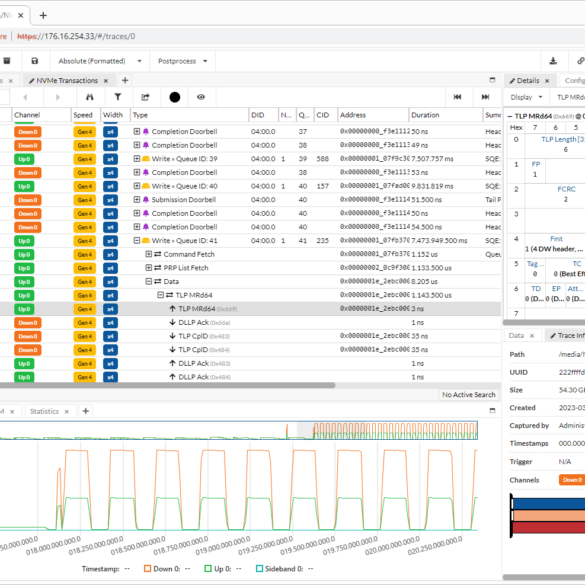Collapse the Data row
This screenshot has height=585, width=585.
(x=148, y=281)
